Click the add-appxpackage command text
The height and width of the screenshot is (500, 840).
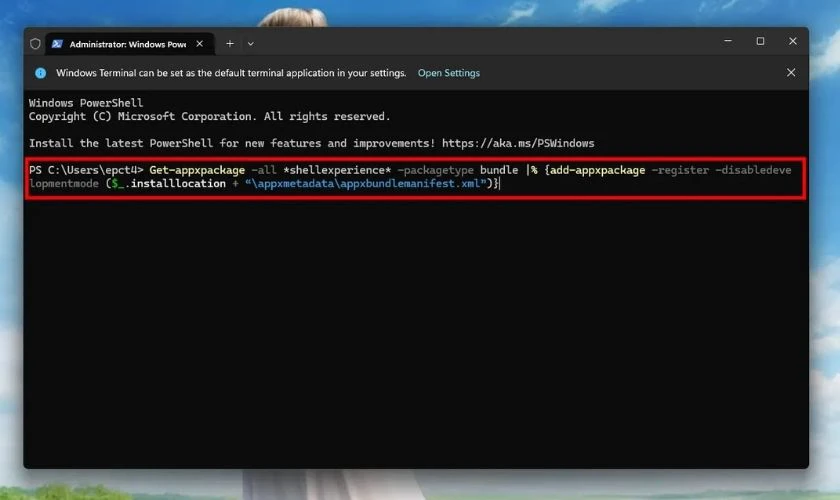(598, 170)
